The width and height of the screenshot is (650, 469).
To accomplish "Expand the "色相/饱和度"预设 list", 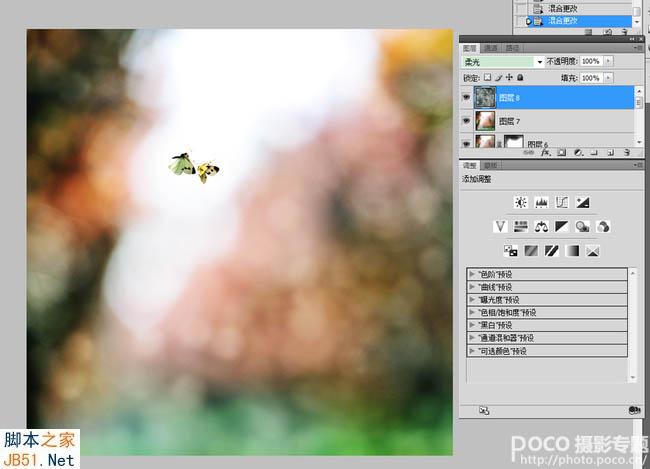I will coord(472,312).
